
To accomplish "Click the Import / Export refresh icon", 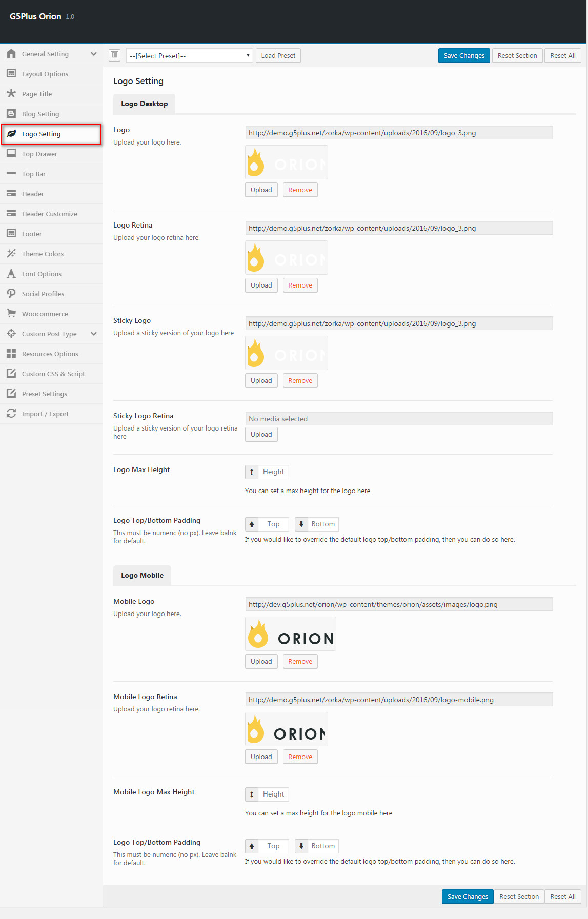I will pyautogui.click(x=11, y=414).
